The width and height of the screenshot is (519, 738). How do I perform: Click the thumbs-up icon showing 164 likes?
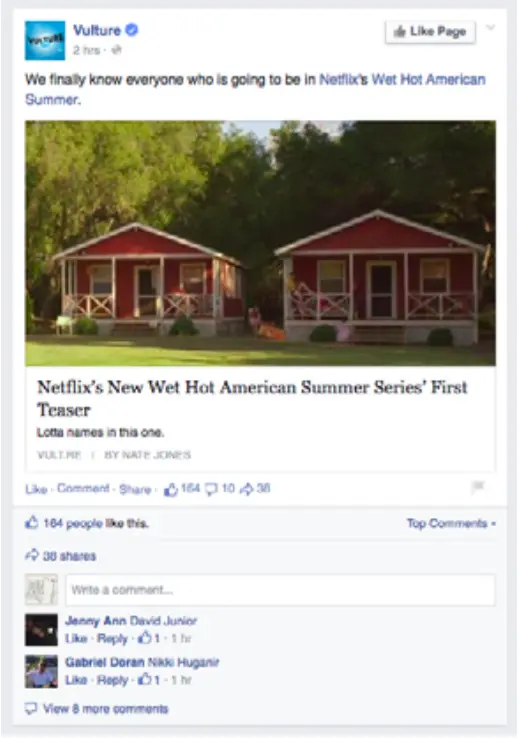coord(171,489)
